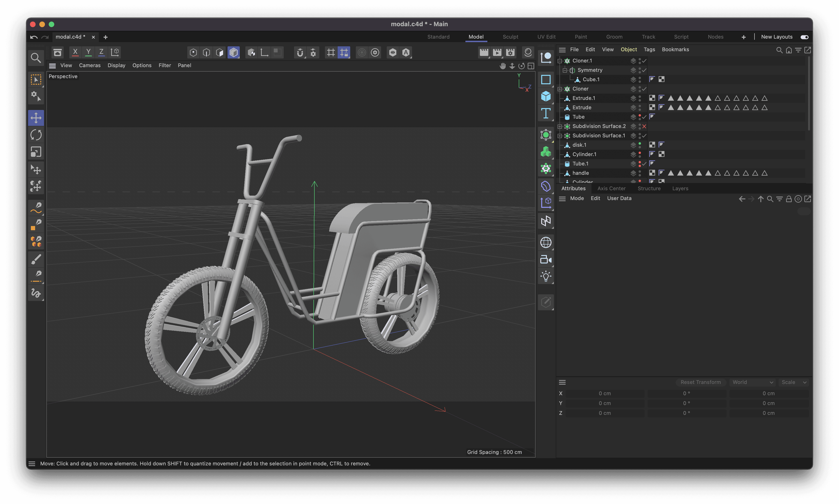Expand Subdivision Surface.1 tree node
The image size is (839, 504).
[560, 136]
